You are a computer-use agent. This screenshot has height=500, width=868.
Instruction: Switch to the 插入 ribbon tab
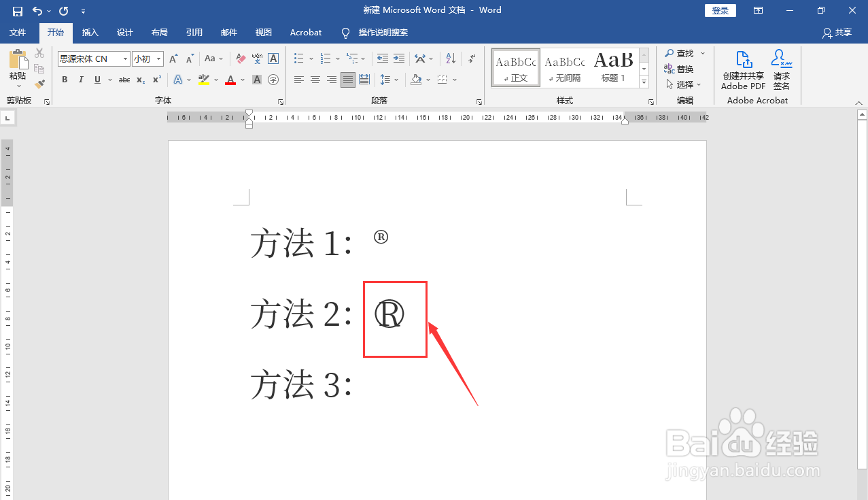click(90, 32)
